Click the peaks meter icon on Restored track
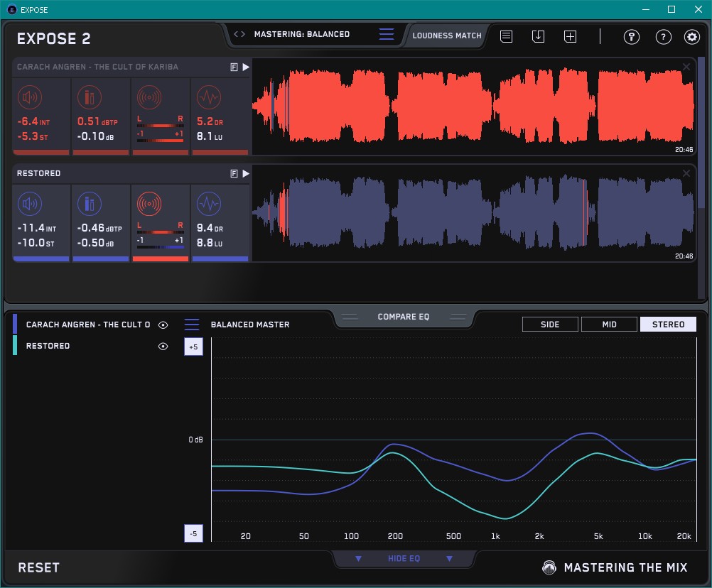The image size is (712, 588). coord(89,204)
